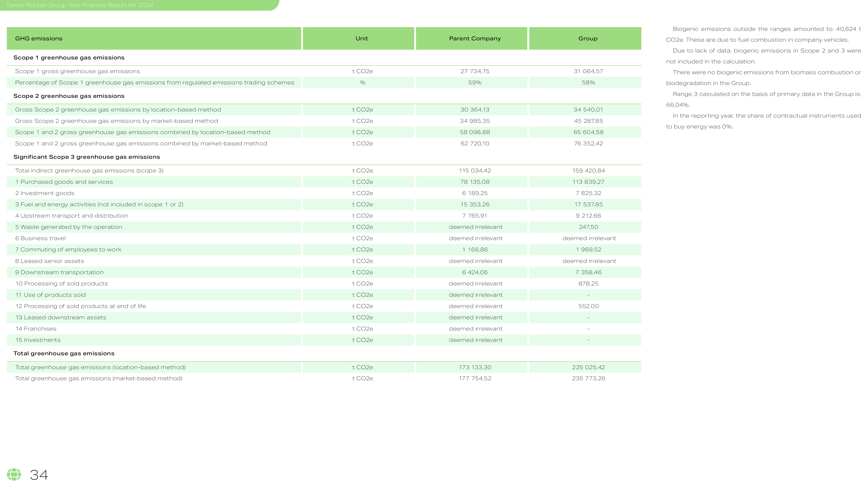Click the % unit cell in percentage row
This screenshot has width=868, height=488.
[358, 82]
